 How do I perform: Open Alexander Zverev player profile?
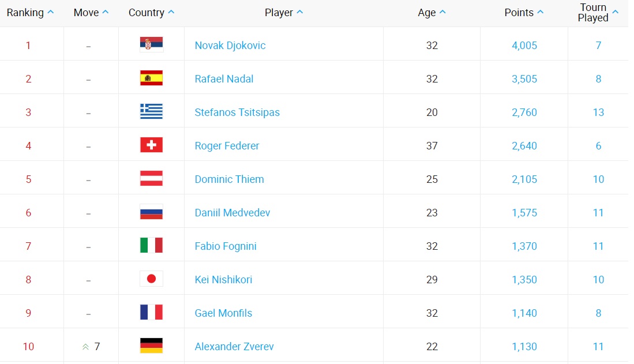coord(234,347)
